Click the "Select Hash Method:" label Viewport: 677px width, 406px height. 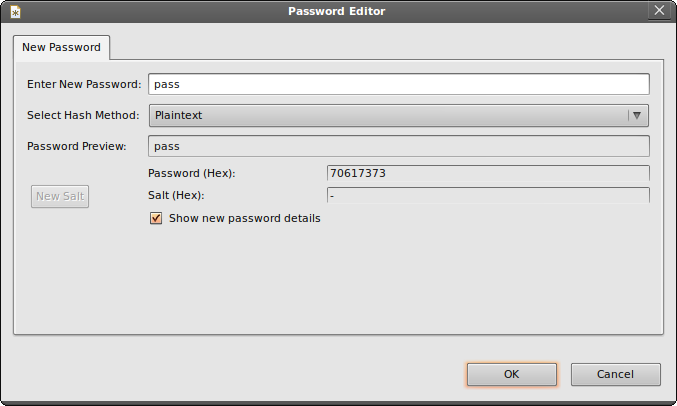(x=84, y=115)
